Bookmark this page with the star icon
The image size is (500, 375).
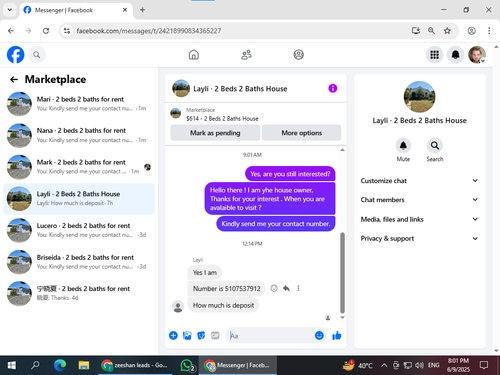click(x=447, y=31)
